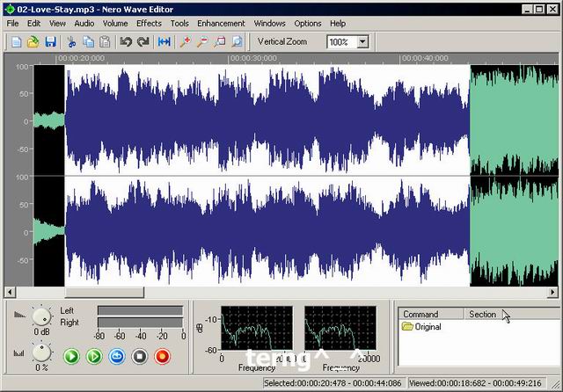Click the scroll right arrow

click(552, 293)
